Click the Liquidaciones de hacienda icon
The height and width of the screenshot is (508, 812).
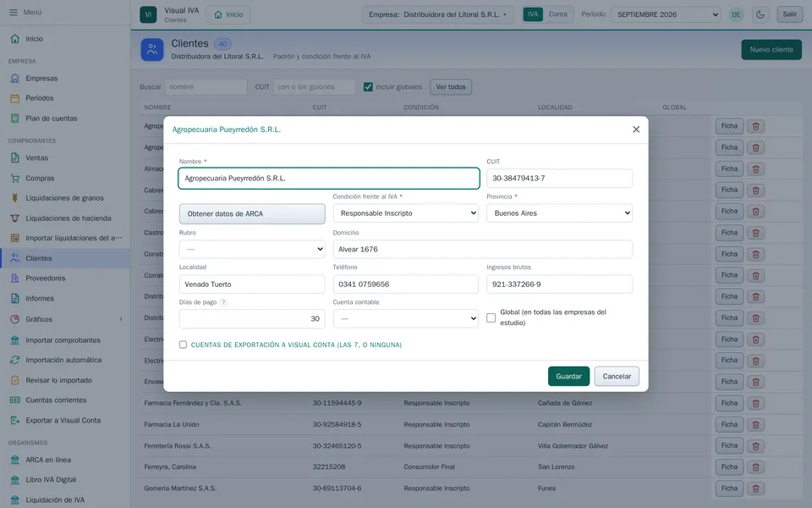pos(15,218)
